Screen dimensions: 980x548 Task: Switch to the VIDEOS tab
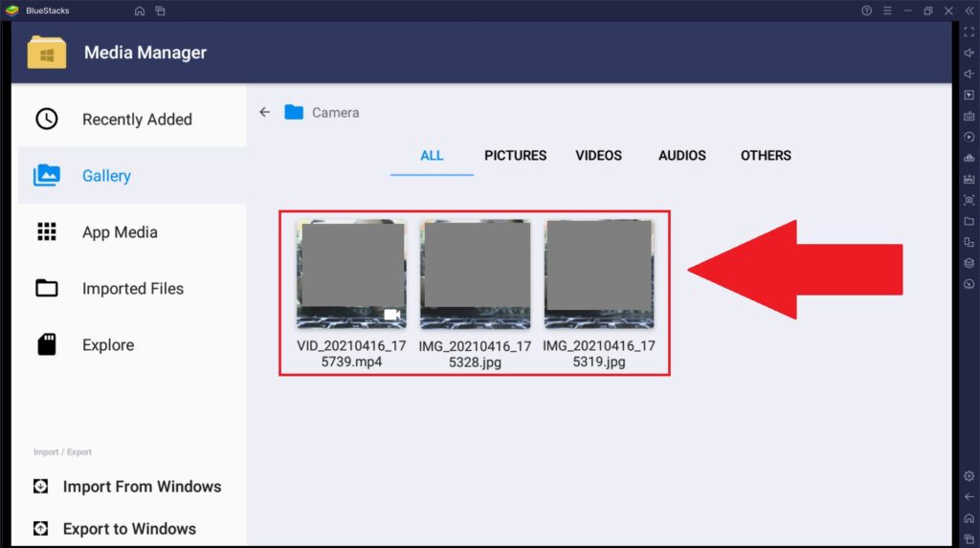pos(598,156)
